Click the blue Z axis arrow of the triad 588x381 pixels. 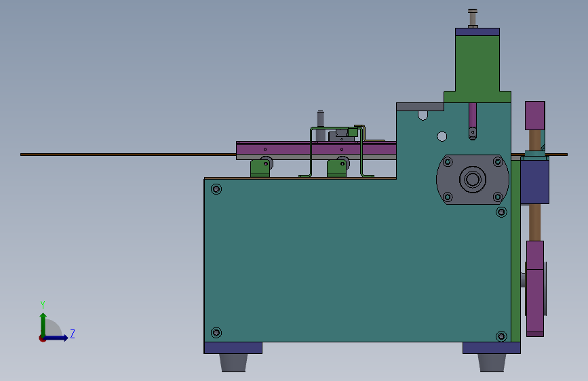pyautogui.click(x=56, y=338)
